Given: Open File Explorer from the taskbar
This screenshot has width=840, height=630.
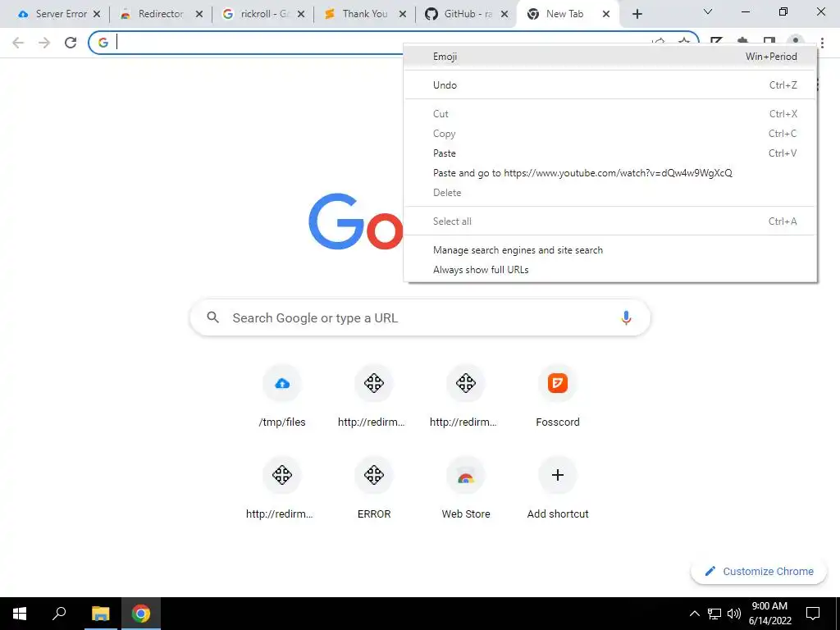Looking at the screenshot, I should pos(100,614).
